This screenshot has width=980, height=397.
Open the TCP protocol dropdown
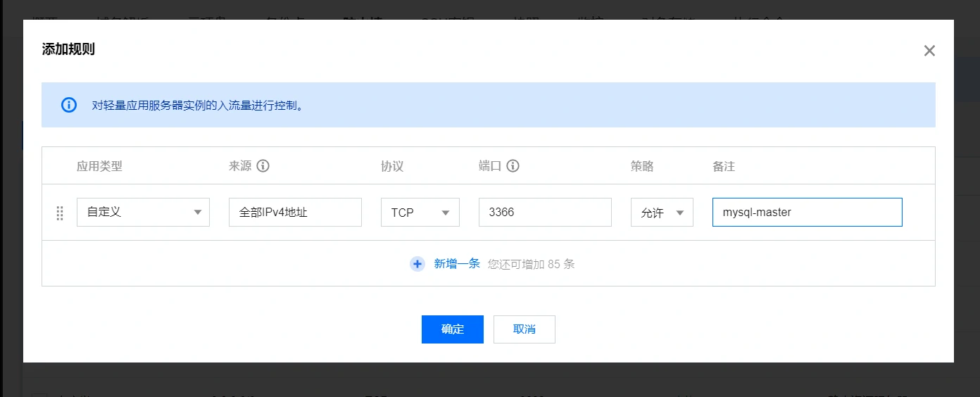(420, 212)
